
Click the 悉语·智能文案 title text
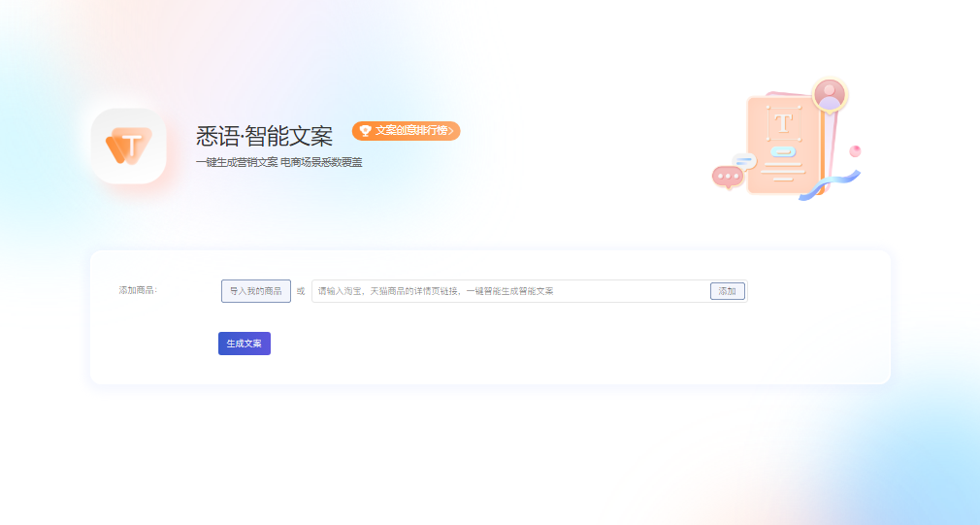264,136
